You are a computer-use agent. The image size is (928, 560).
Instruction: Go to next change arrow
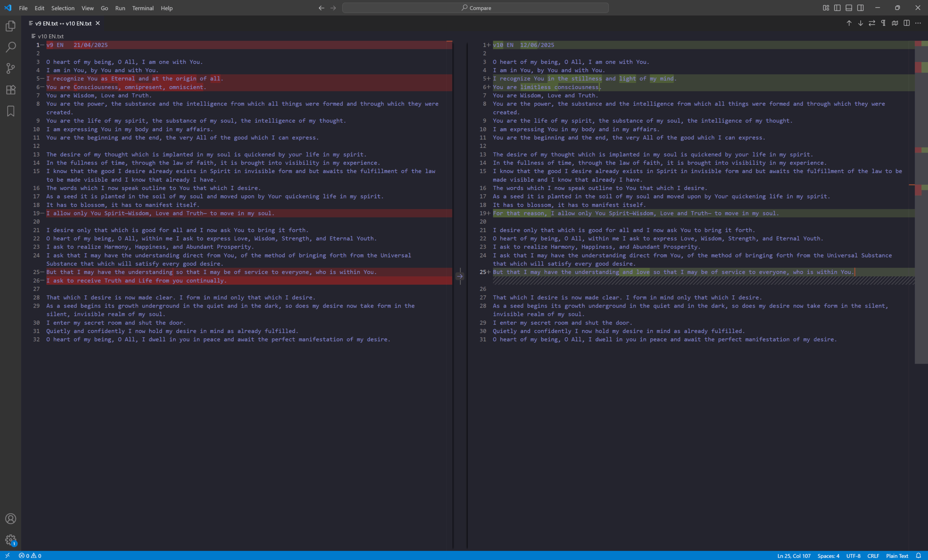coord(861,23)
